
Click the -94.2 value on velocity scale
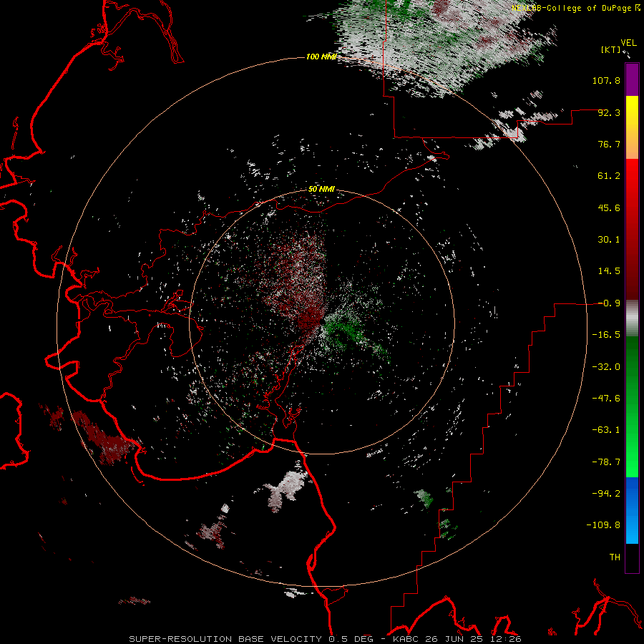[x=606, y=494]
